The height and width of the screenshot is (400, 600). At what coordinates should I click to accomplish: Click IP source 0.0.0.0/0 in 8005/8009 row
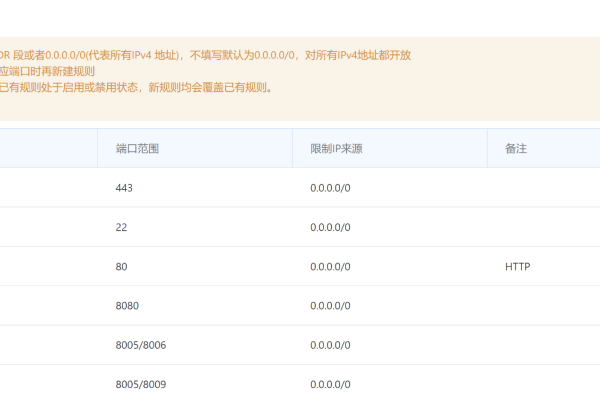pos(330,384)
